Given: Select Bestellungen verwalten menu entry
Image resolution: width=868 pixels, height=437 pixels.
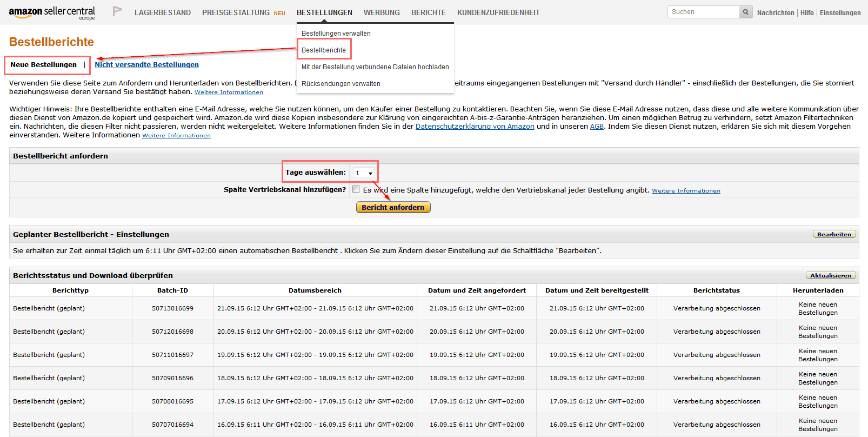Looking at the screenshot, I should pos(336,34).
